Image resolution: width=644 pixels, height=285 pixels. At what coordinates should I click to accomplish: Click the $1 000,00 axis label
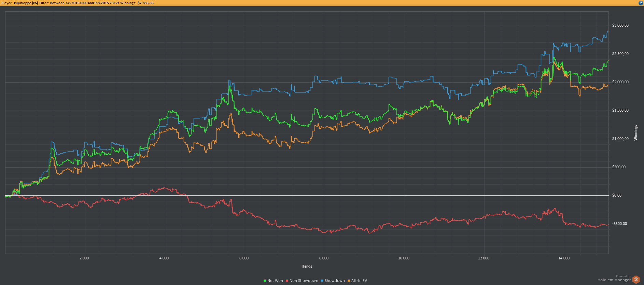620,139
